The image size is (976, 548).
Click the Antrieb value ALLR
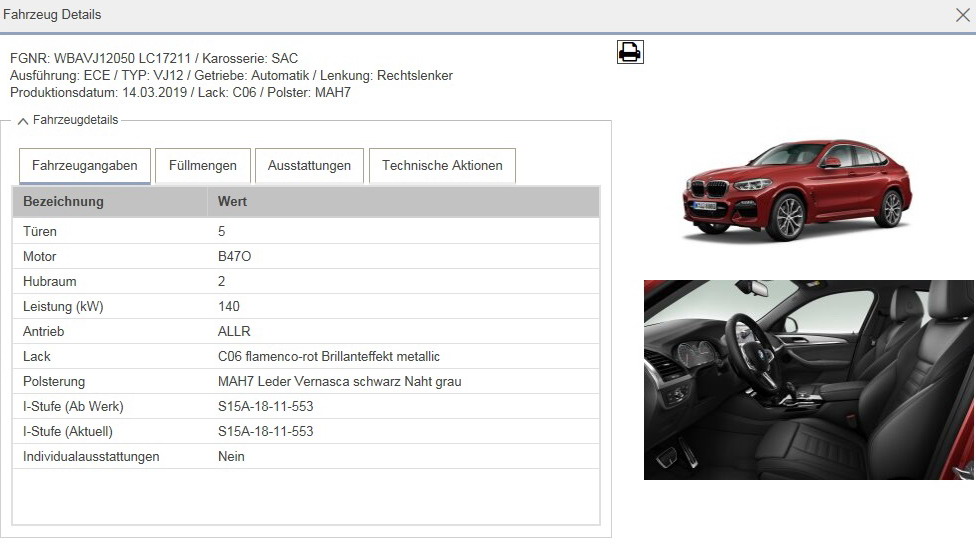coord(234,331)
